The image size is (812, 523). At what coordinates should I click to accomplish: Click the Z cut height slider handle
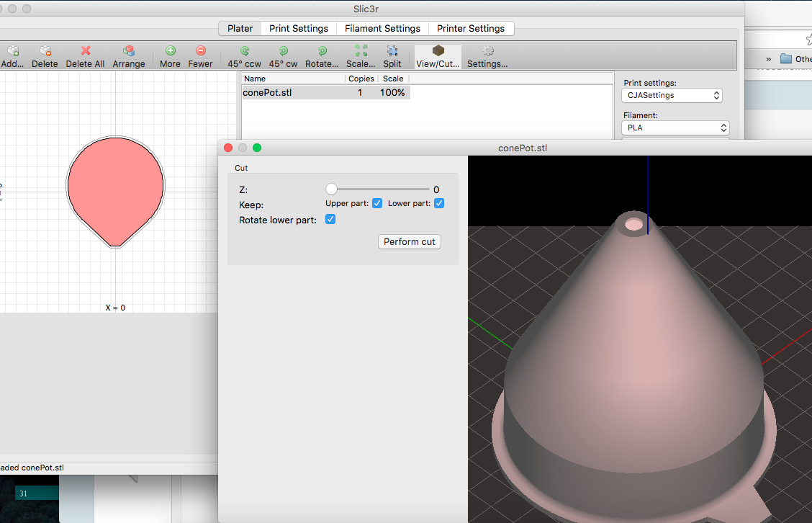331,189
